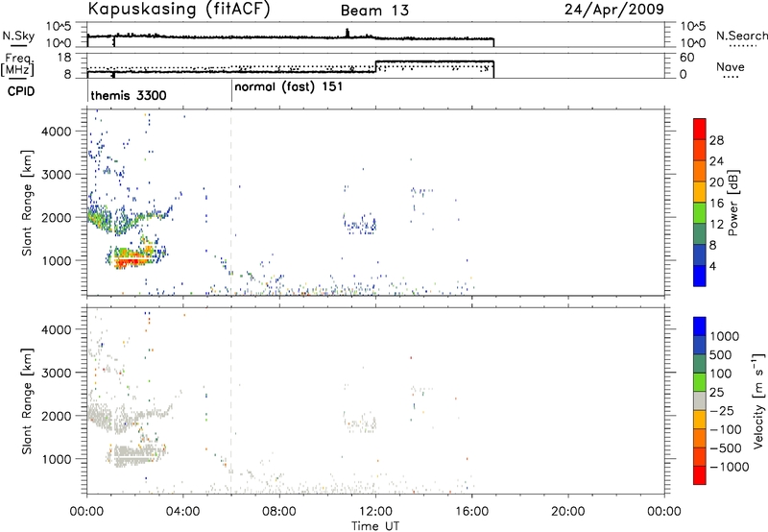Click the 12:00 time axis label
768x532 pixels.
pos(375,512)
